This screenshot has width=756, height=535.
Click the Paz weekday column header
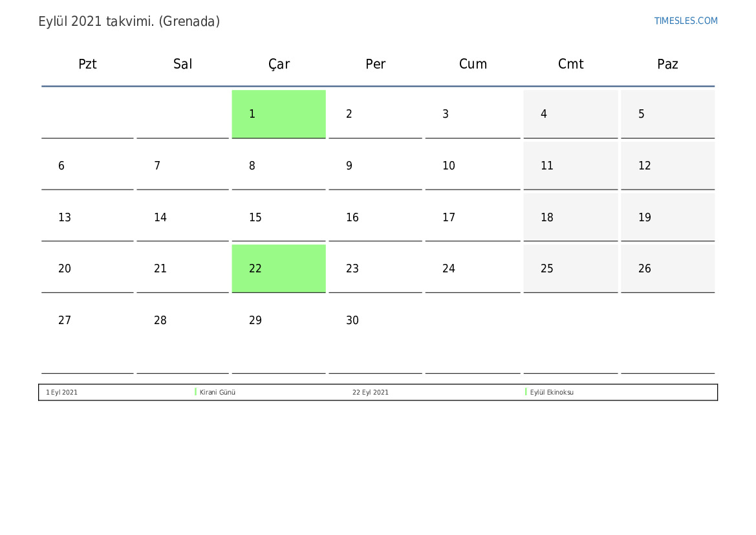[668, 64]
